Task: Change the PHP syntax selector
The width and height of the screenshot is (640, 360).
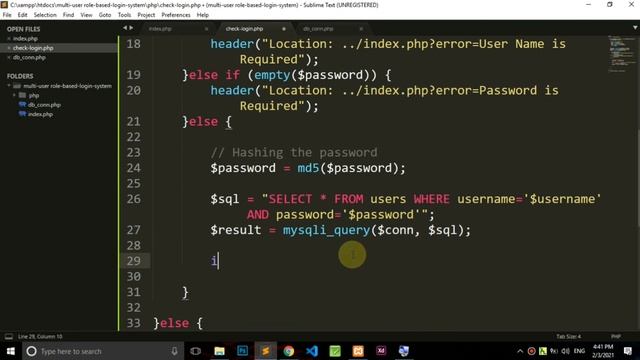Action: 616,336
